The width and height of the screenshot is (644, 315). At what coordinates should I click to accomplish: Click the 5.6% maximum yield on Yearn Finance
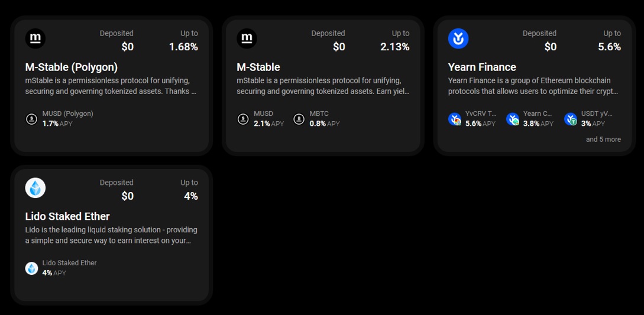610,47
